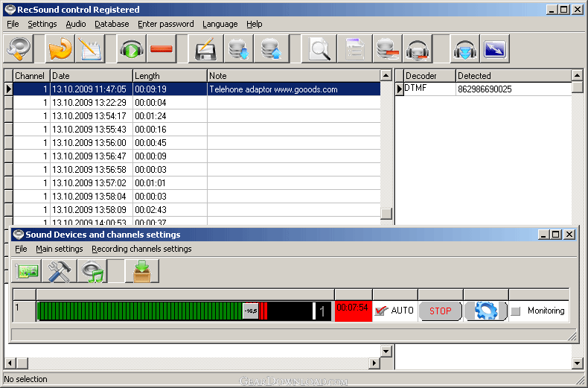Open the magnifier search document icon
This screenshot has width=588, height=388.
(319, 48)
